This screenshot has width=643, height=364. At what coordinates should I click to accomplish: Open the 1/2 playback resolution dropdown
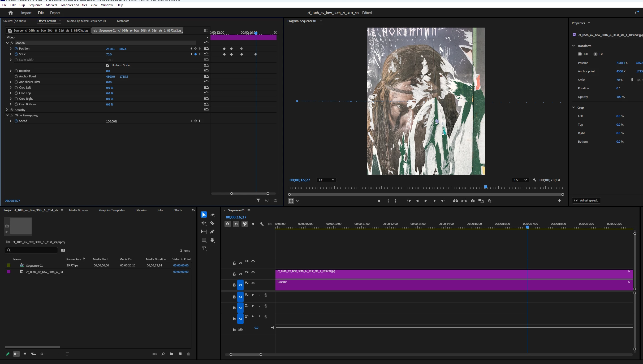520,180
